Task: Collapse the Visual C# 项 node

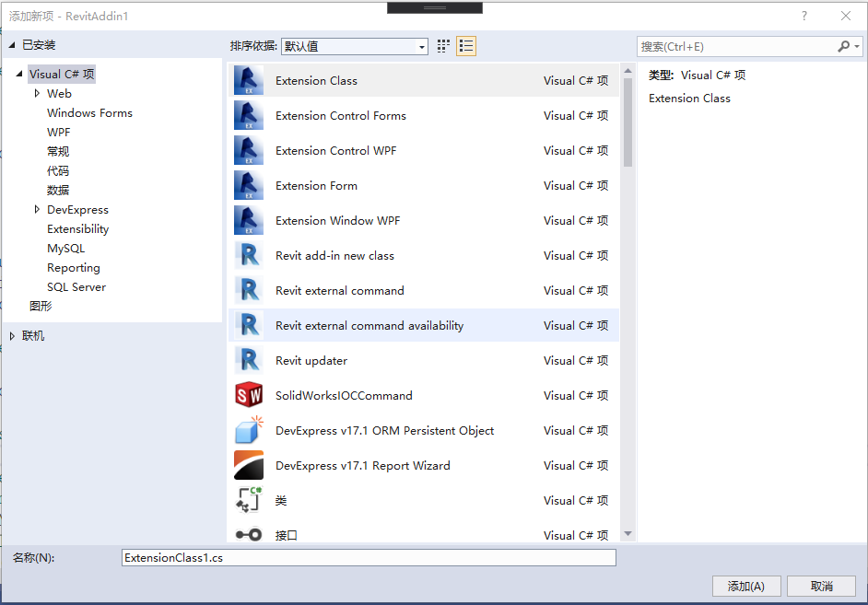Action: pyautogui.click(x=19, y=74)
